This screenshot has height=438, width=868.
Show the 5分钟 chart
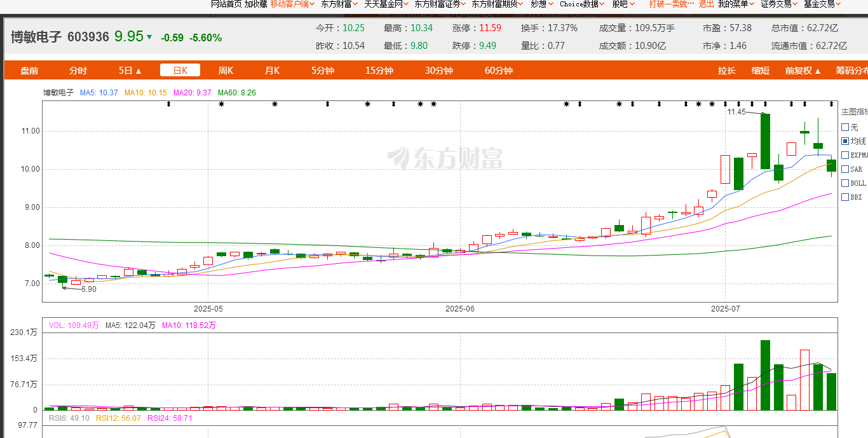pos(323,71)
